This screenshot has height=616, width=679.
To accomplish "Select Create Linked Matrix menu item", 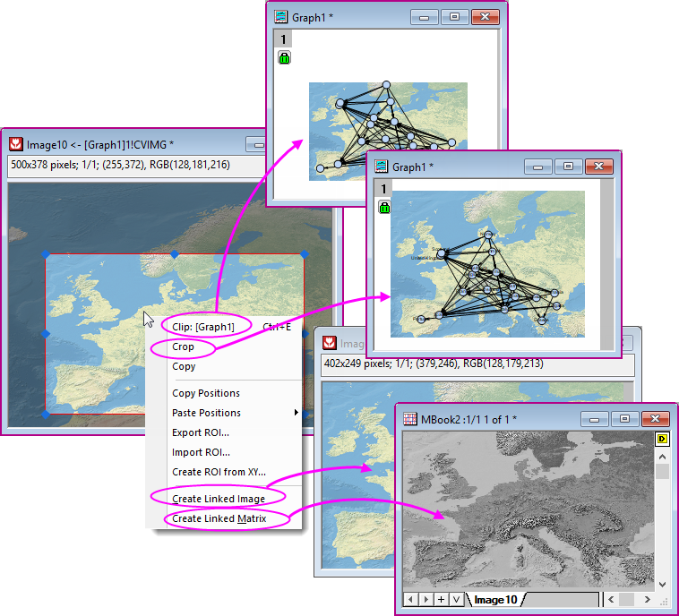I will click(219, 518).
